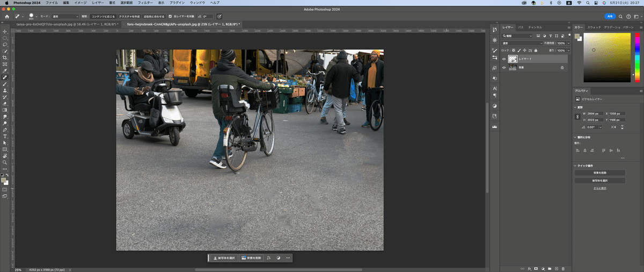Toggle pressure for size in options bar
This screenshot has height=272, width=644.
219,17
